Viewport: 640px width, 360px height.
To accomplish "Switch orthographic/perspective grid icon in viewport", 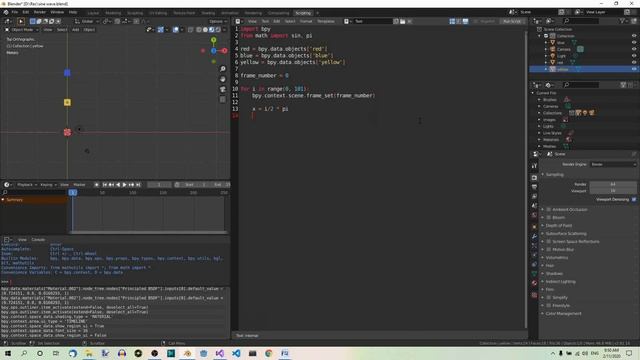I will (222, 99).
